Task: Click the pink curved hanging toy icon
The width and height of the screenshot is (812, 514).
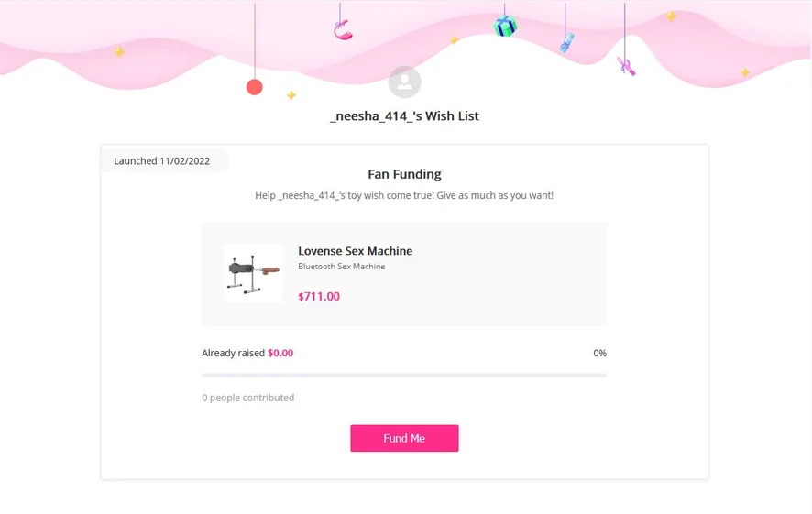Action: (x=343, y=31)
